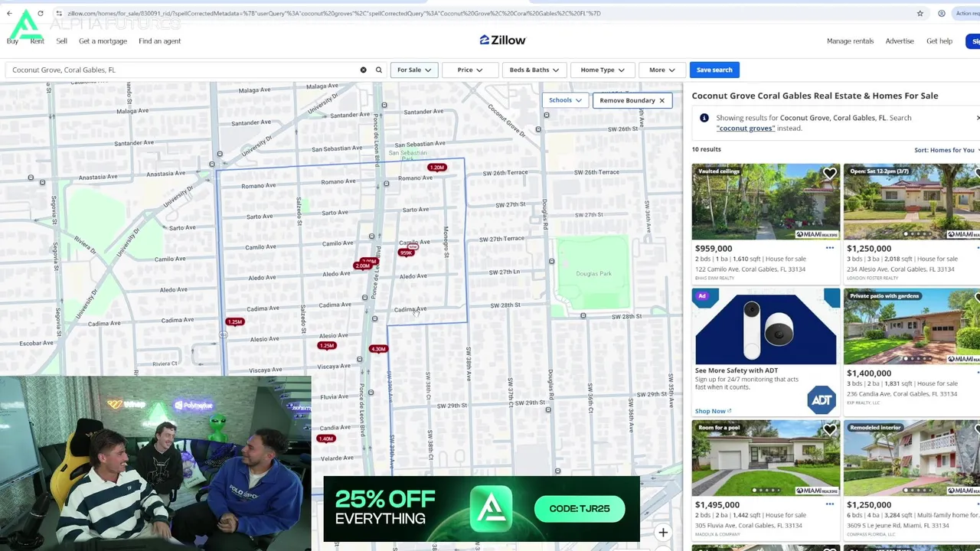Screen dimensions: 980x551
Task: Save the 305 Fluvia Ave home with heart
Action: (x=829, y=431)
